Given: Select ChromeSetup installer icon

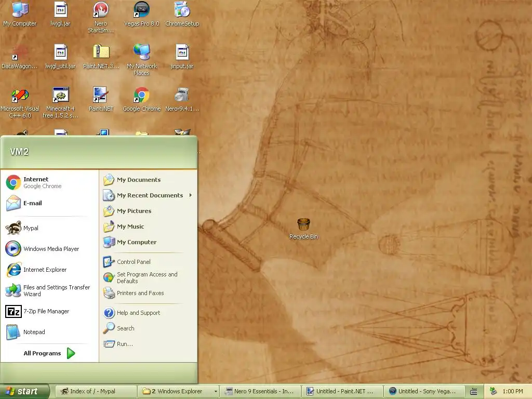Looking at the screenshot, I should coord(182,14).
